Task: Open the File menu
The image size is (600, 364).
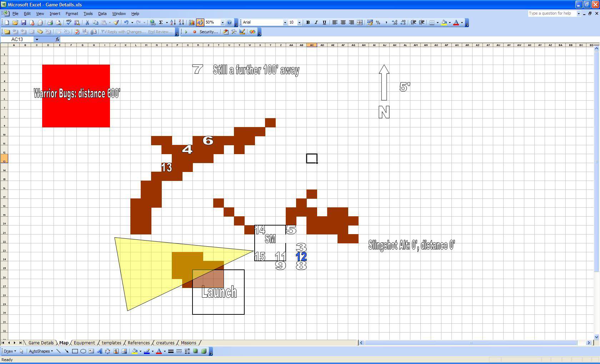Action: (15, 14)
